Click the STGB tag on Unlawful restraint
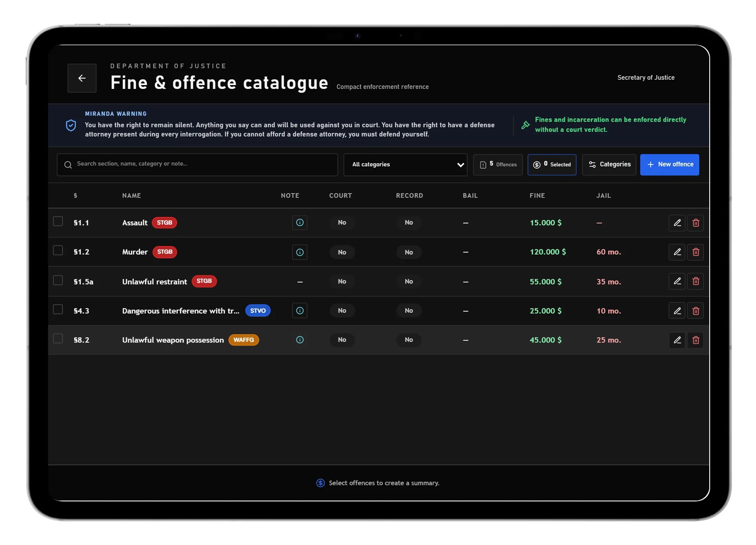The height and width of the screenshot is (545, 756). click(204, 281)
